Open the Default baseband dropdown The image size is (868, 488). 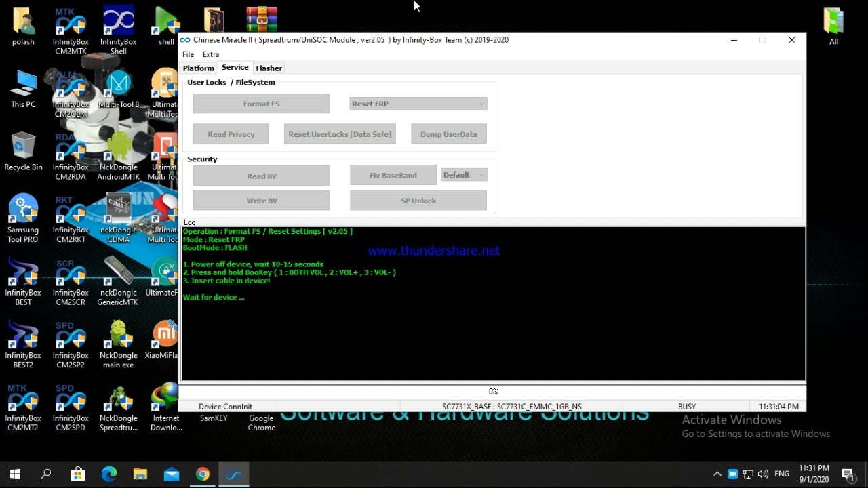464,175
